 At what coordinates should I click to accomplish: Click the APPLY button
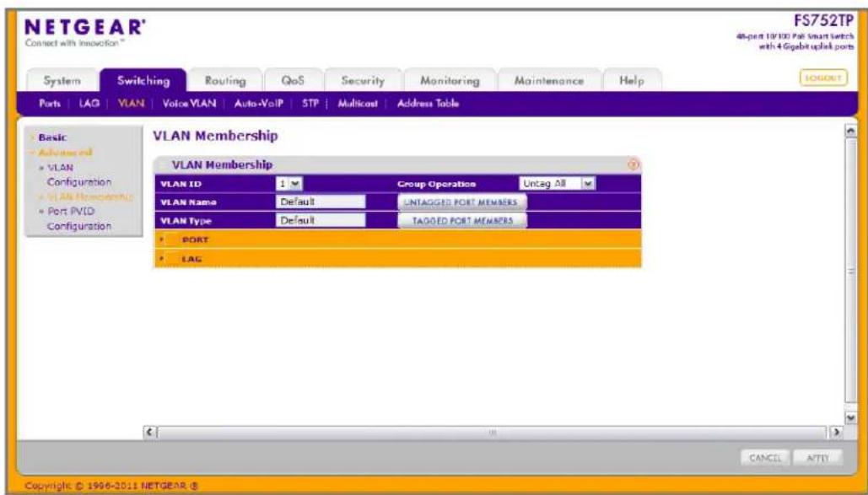coord(817,458)
